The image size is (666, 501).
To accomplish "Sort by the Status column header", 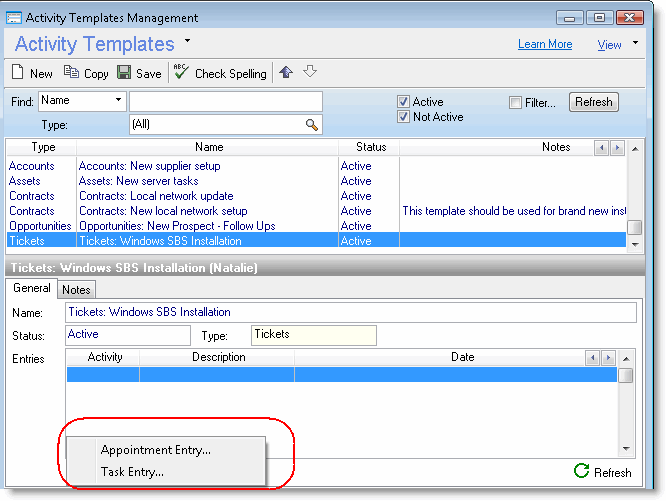I will coord(369,147).
